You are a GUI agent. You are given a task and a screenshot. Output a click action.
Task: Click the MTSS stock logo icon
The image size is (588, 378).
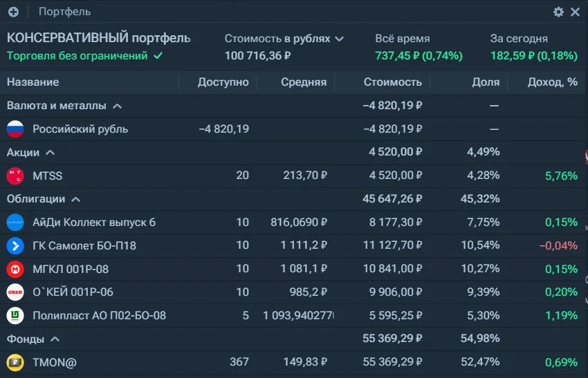tap(15, 176)
